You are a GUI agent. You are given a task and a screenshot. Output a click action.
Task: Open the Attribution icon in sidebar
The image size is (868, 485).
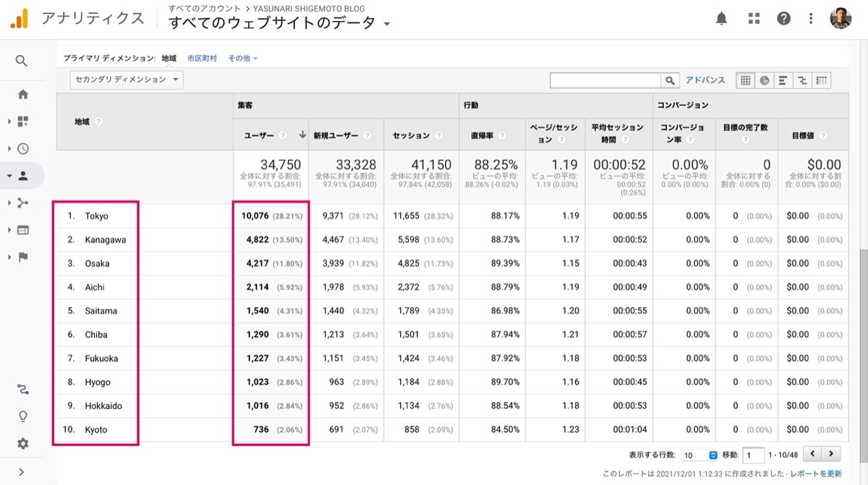pos(23,389)
